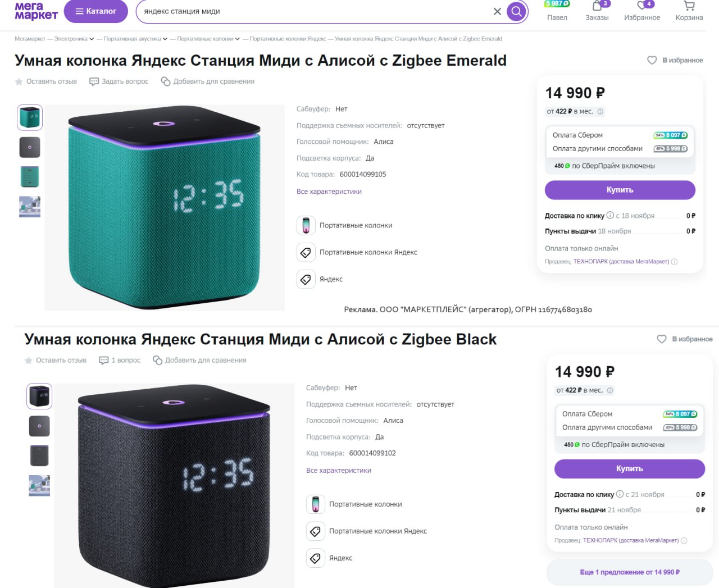This screenshot has width=719, height=588.
Task: Expand Портативная акустика breadcrumb dropdown
Action: tap(165, 39)
